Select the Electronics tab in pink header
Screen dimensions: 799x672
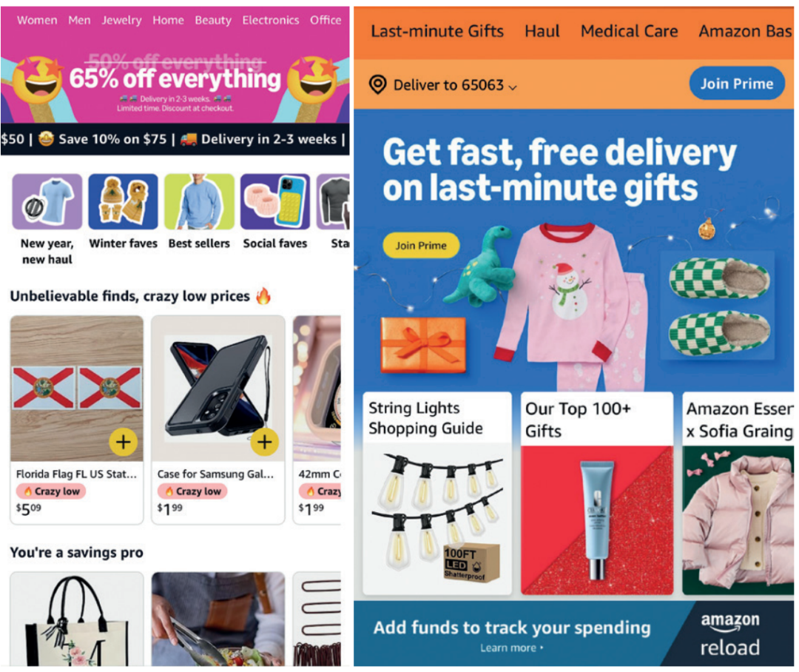[x=271, y=21]
